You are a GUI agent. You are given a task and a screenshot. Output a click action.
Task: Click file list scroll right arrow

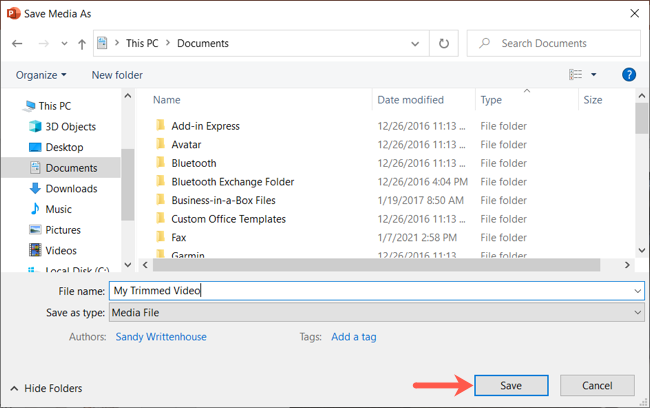pos(627,265)
